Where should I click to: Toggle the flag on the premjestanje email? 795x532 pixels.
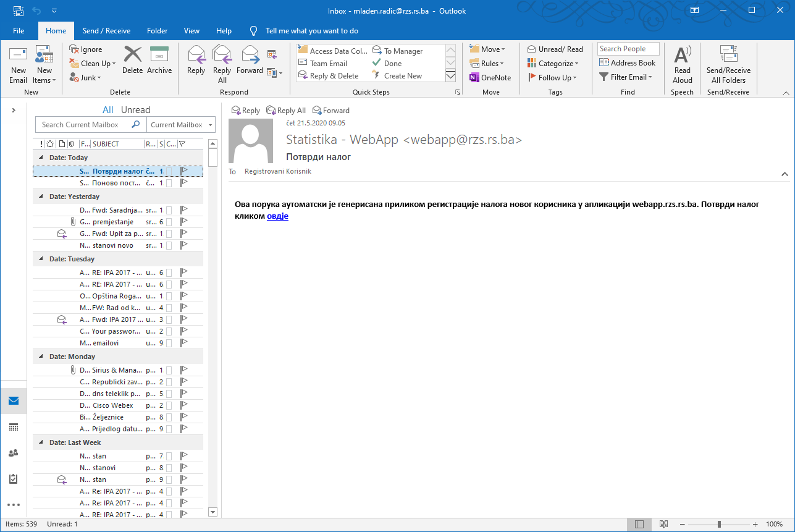pos(183,222)
